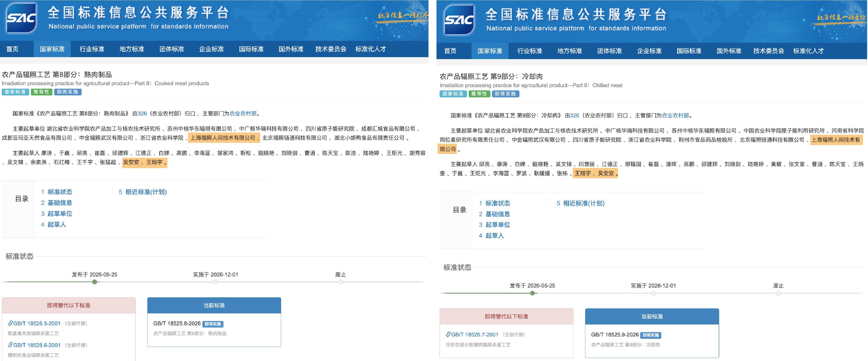
Task: Select 企业标准 in the Part 9 page navbar
Action: 649,51
